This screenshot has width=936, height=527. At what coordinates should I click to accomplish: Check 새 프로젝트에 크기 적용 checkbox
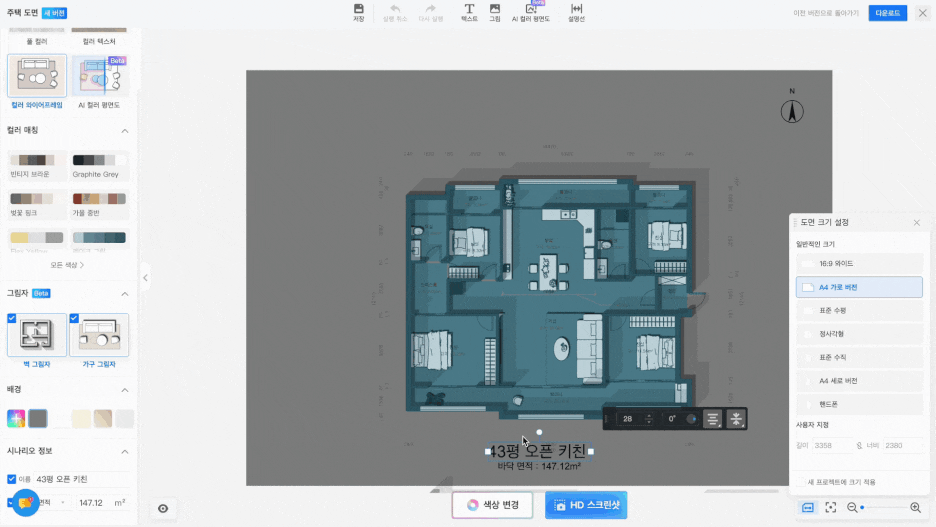coord(800,482)
